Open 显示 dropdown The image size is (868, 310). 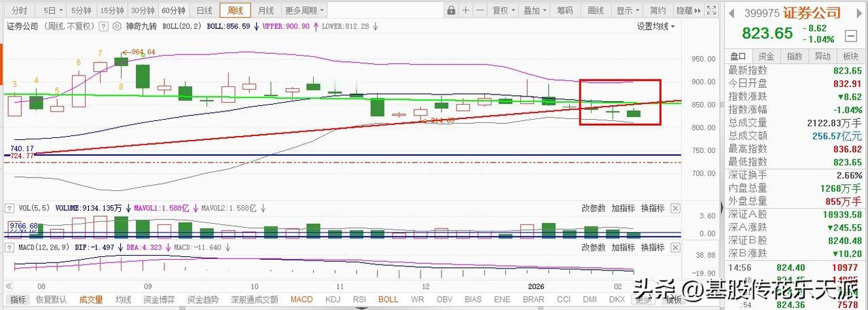coord(628,10)
